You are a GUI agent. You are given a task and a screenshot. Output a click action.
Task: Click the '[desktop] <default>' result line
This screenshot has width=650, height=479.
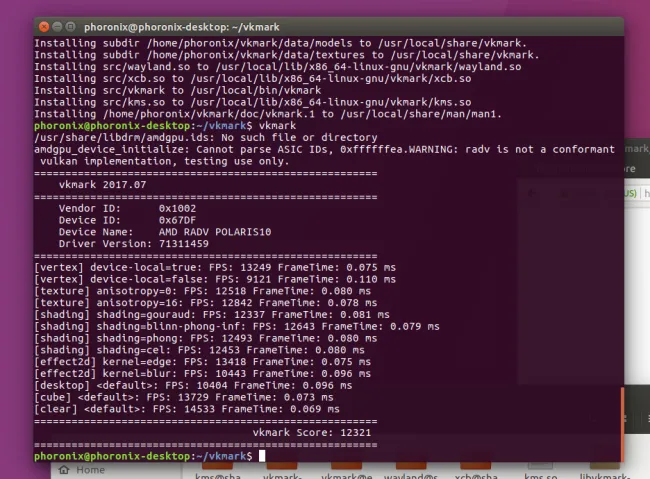point(193,385)
